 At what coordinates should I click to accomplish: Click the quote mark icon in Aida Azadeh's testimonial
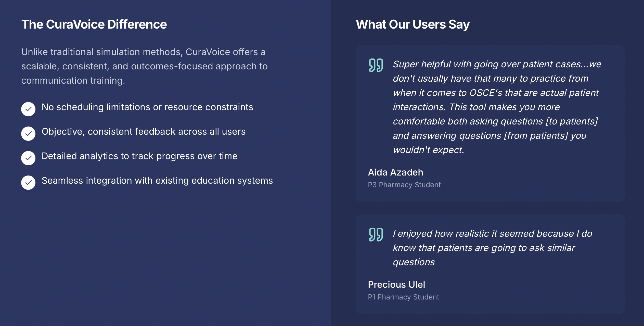point(376,65)
